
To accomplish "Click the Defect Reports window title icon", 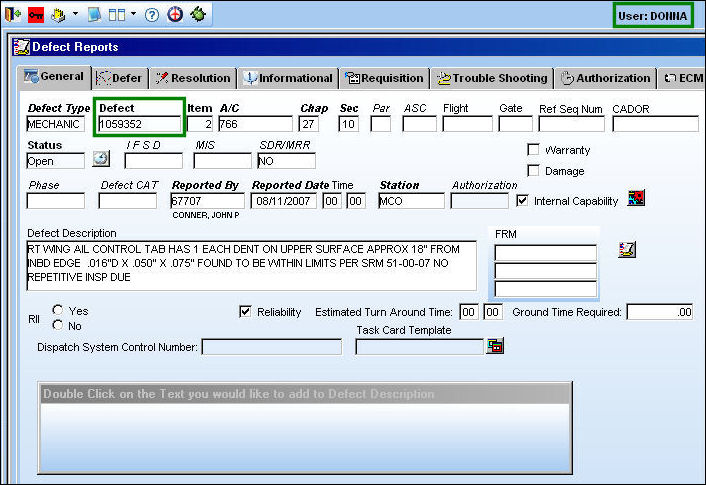I will pos(21,47).
